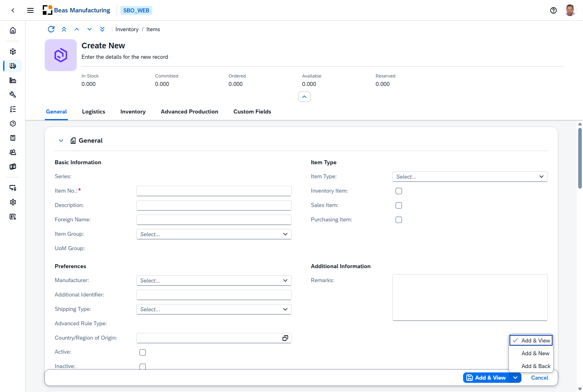The width and height of the screenshot is (583, 392).
Task: Open the Item Group dropdown
Action: pyautogui.click(x=214, y=234)
